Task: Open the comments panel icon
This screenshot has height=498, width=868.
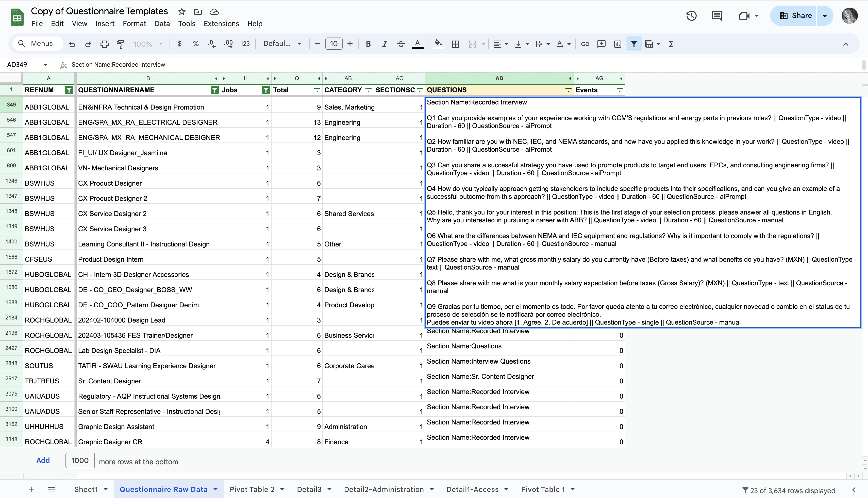Action: (x=716, y=16)
